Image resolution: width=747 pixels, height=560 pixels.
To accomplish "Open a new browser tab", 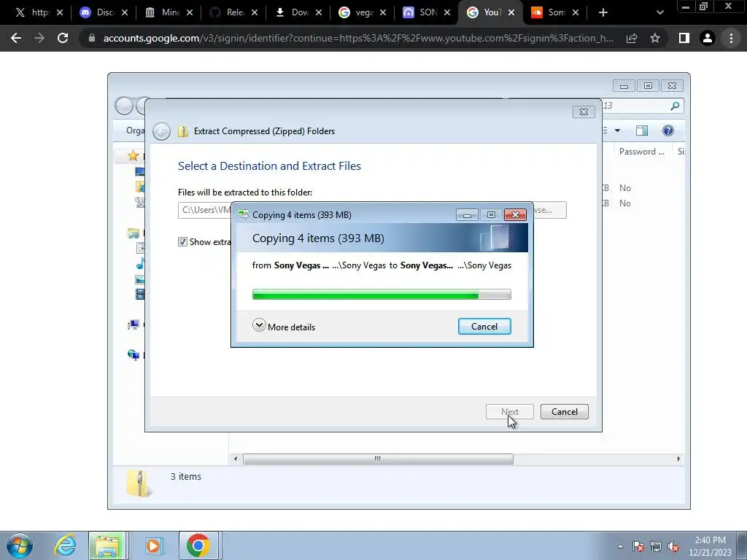I will click(603, 13).
